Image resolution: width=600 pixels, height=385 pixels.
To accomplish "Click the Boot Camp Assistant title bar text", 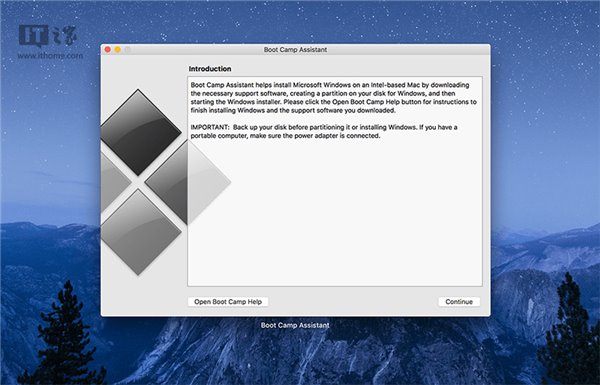I will pos(295,50).
